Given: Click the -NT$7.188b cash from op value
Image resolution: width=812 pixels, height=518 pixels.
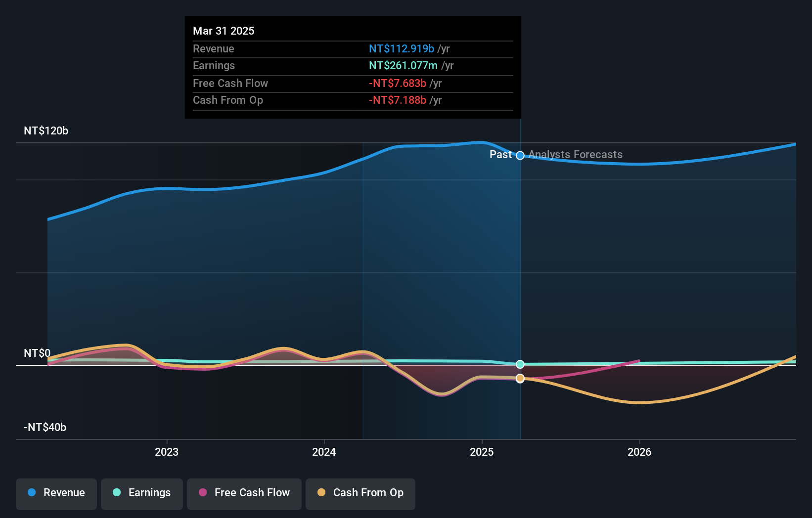Looking at the screenshot, I should [x=398, y=100].
